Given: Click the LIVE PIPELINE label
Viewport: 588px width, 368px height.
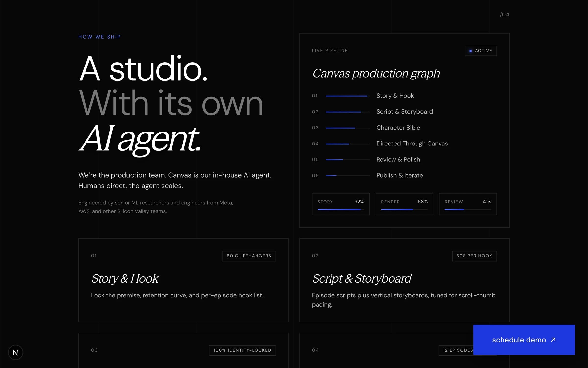Looking at the screenshot, I should 330,51.
